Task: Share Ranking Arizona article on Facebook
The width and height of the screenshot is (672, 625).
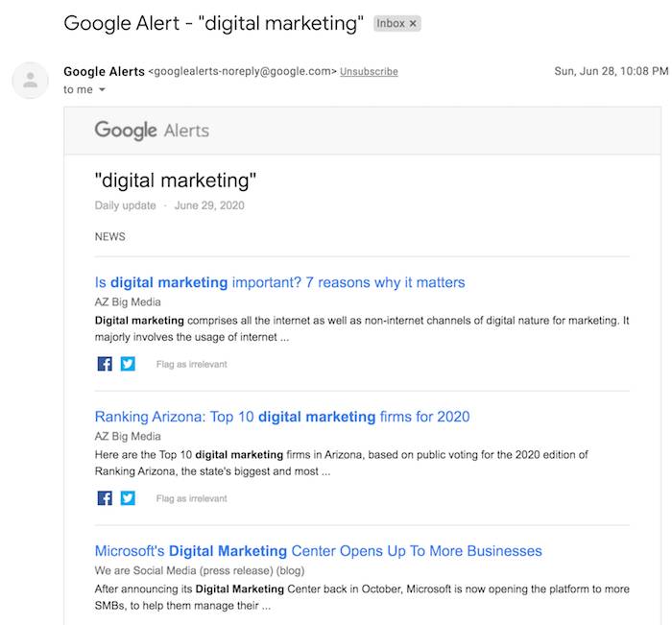Action: pyautogui.click(x=105, y=498)
